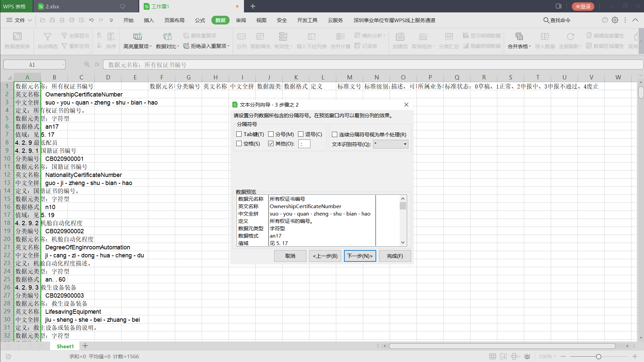The width and height of the screenshot is (644, 362).
Task: Click the 排序 sort icon
Action: [x=111, y=36]
